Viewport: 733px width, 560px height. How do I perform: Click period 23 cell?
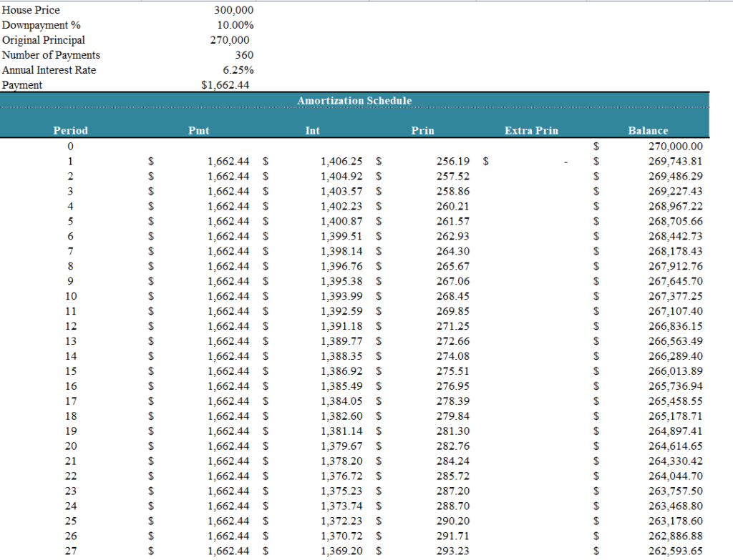click(71, 491)
